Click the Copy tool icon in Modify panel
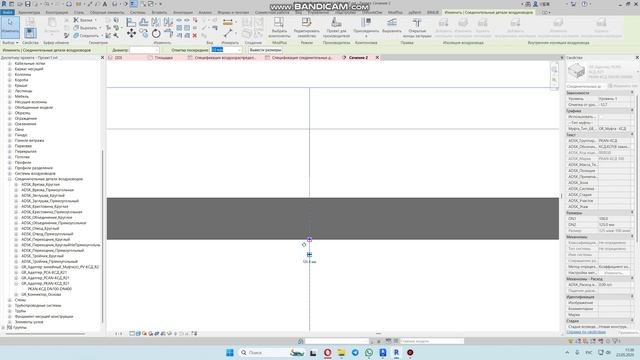The height and width of the screenshot is (360, 640). tap(144, 33)
